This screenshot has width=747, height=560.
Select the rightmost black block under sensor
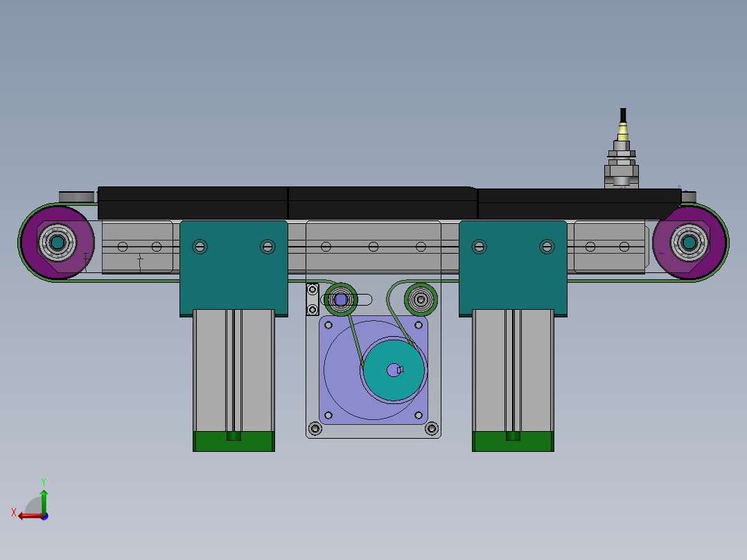579,204
